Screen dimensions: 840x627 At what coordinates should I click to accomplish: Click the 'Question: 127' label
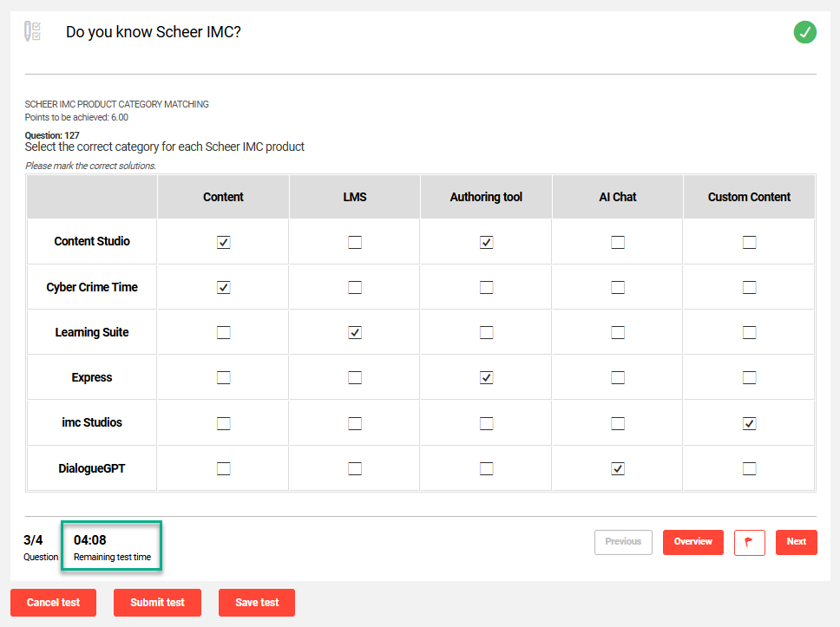tap(52, 135)
